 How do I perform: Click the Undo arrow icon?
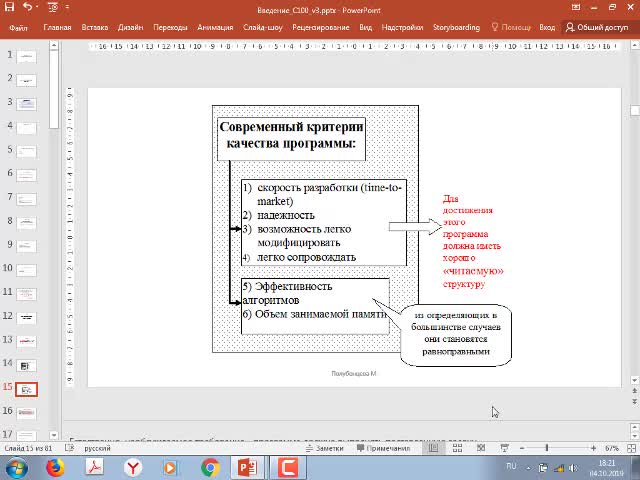pyautogui.click(x=27, y=7)
